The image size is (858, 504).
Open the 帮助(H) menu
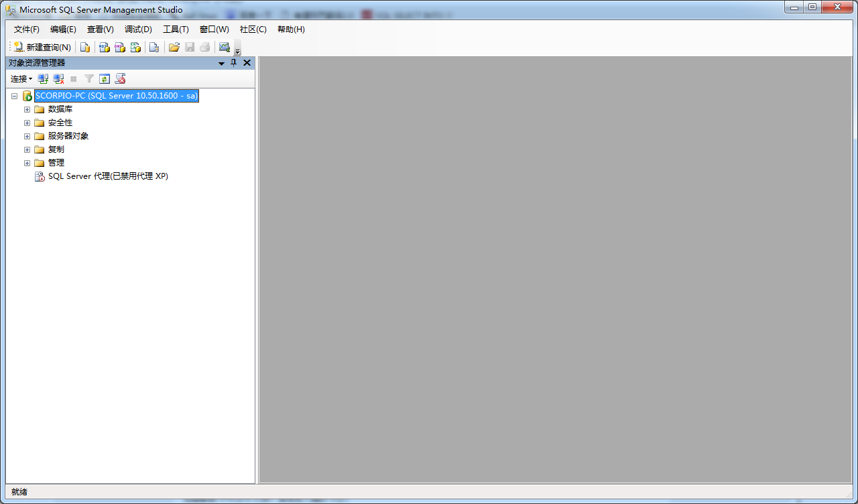click(291, 29)
